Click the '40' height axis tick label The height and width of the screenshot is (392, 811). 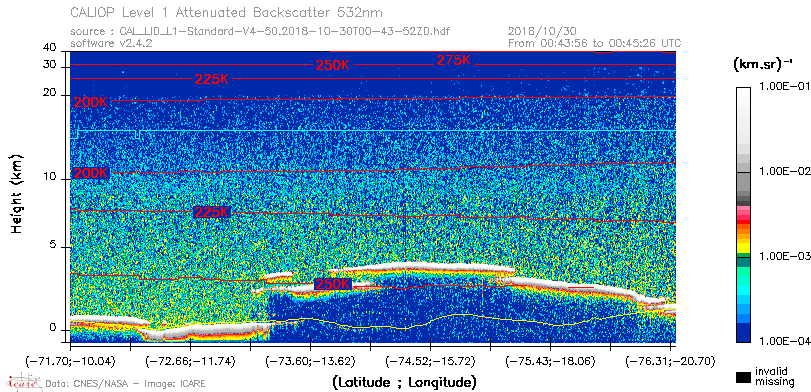tap(50, 48)
